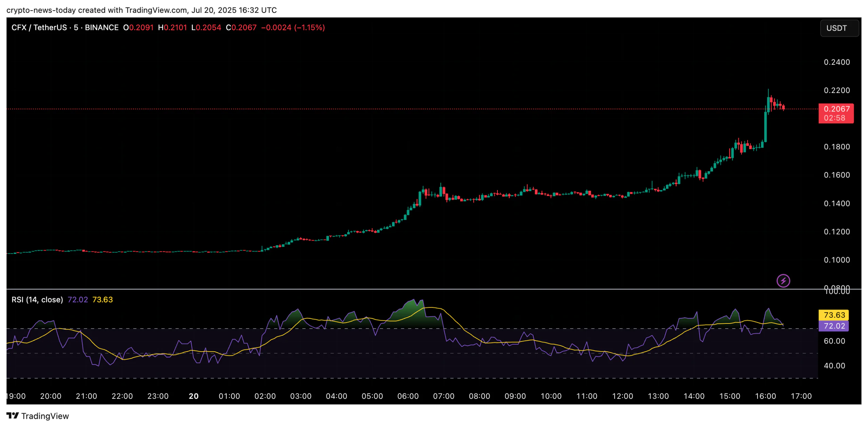The width and height of the screenshot is (868, 427).
Task: Click the 14:00 time axis label
Action: click(x=694, y=396)
